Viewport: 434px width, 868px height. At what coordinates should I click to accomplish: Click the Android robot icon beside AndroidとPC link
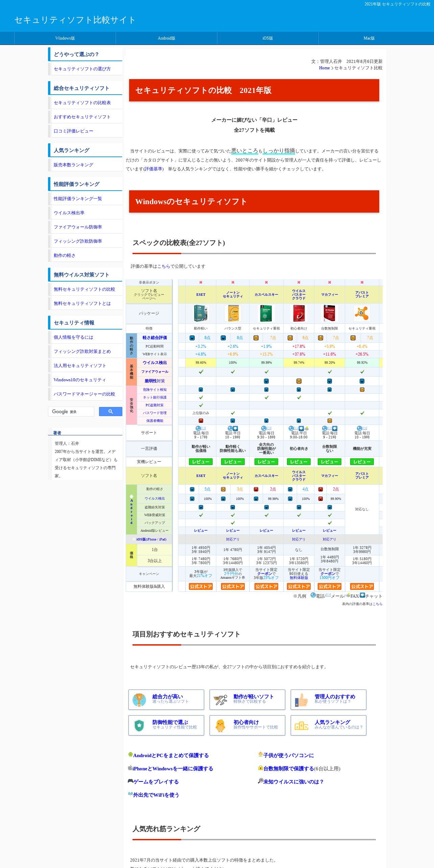point(130,754)
